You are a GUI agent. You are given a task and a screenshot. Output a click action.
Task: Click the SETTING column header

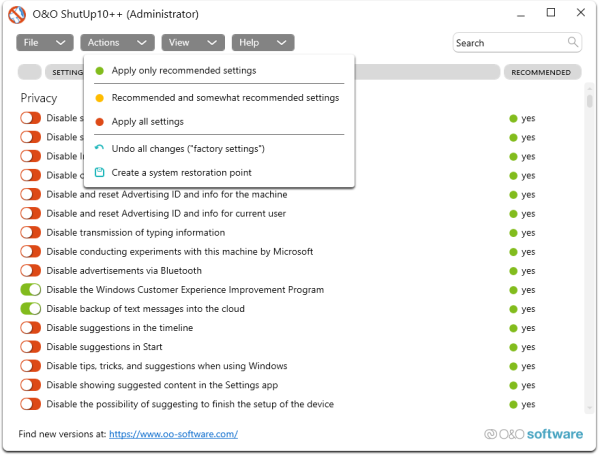pos(67,72)
